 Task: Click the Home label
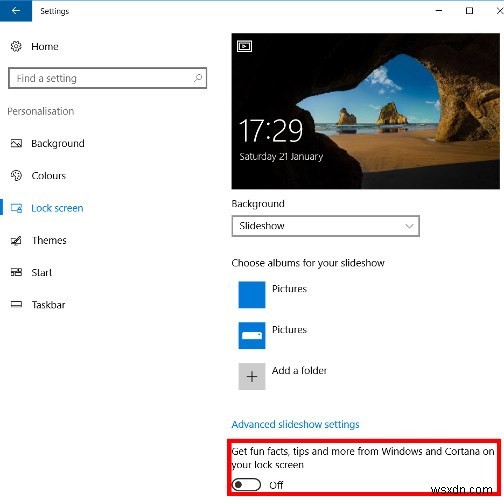[45, 46]
